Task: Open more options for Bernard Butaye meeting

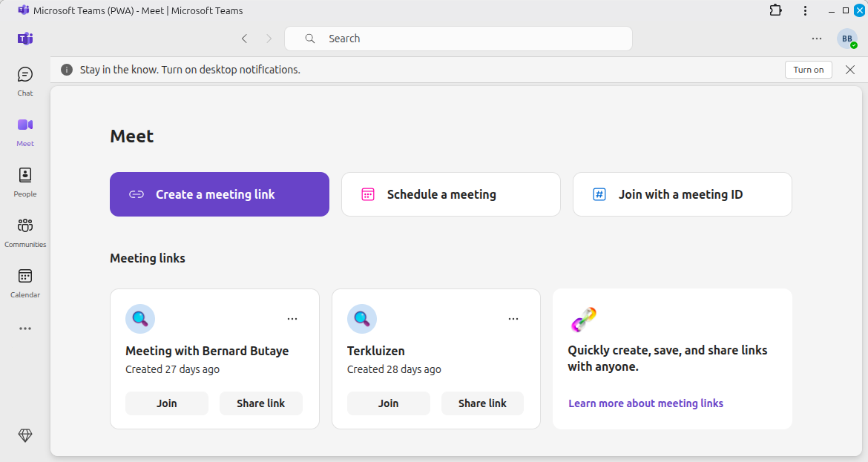Action: coord(292,319)
